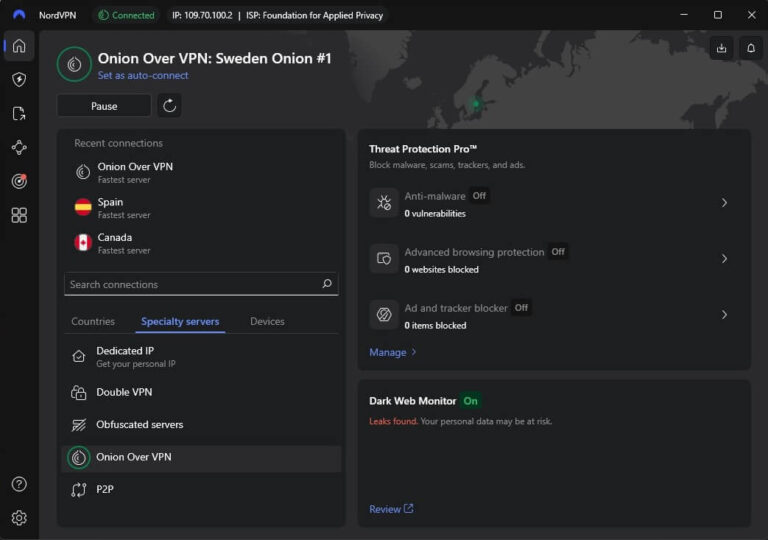Expand Advanced browsing protection chevron
The image size is (768, 540).
724,258
